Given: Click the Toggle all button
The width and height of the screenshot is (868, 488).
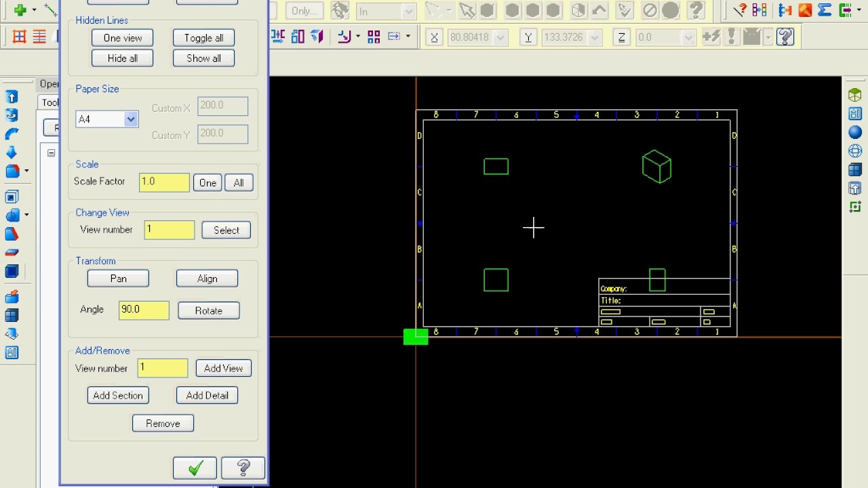Looking at the screenshot, I should coord(203,38).
